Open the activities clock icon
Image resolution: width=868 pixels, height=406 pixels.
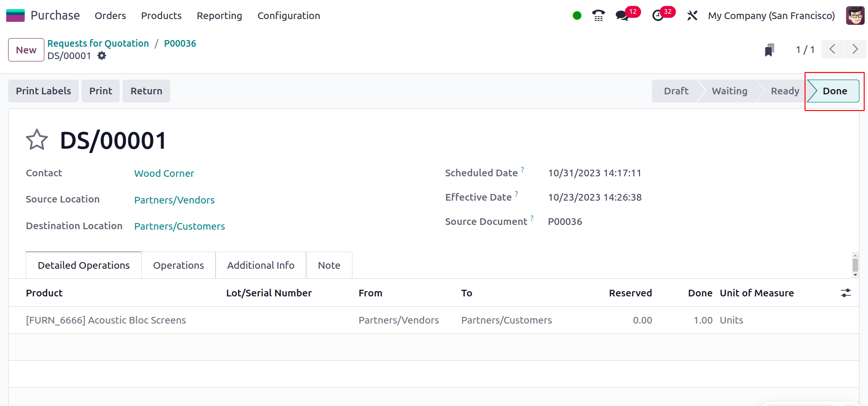click(658, 16)
